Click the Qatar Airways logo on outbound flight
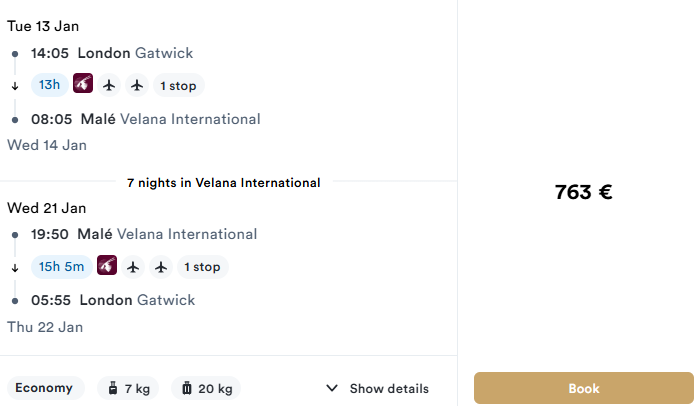This screenshot has height=406, width=697. point(83,84)
